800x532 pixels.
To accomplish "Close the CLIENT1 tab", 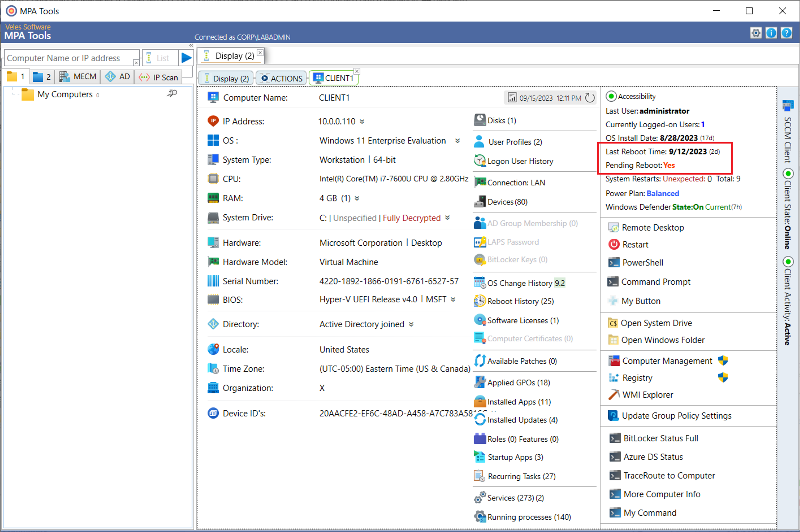I will [x=356, y=71].
